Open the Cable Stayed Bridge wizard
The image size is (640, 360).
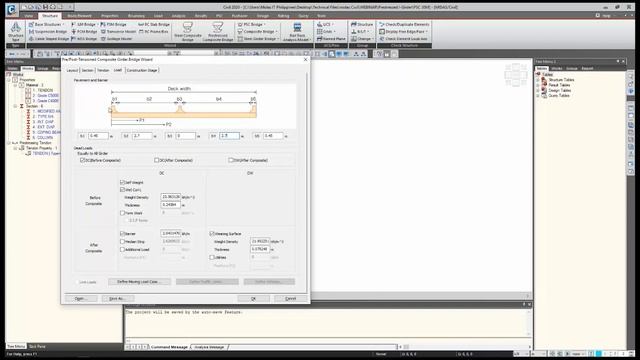(49, 39)
